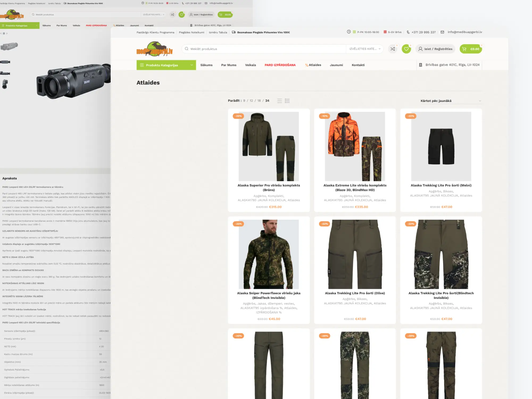The image size is (532, 399).
Task: Open the wishlist heart icon
Action: tap(406, 49)
